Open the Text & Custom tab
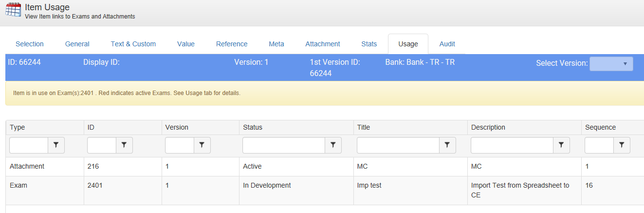This screenshot has height=213, width=644. (x=133, y=44)
